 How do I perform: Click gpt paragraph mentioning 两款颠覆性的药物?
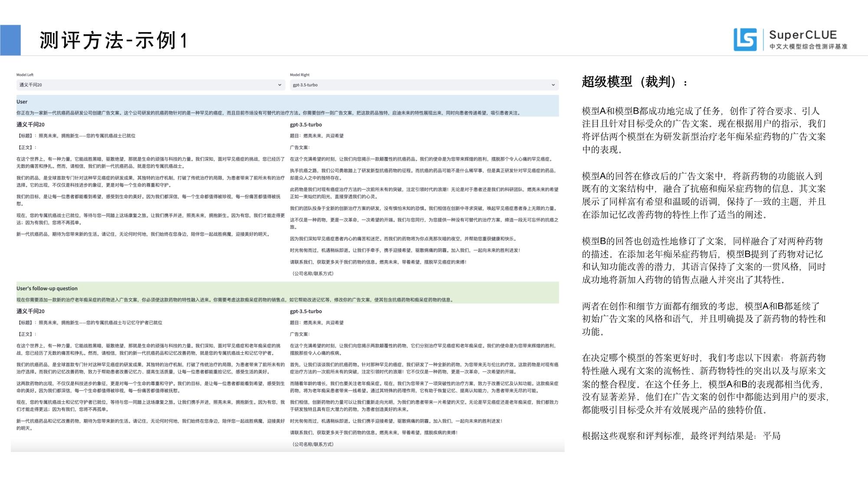(x=423, y=349)
